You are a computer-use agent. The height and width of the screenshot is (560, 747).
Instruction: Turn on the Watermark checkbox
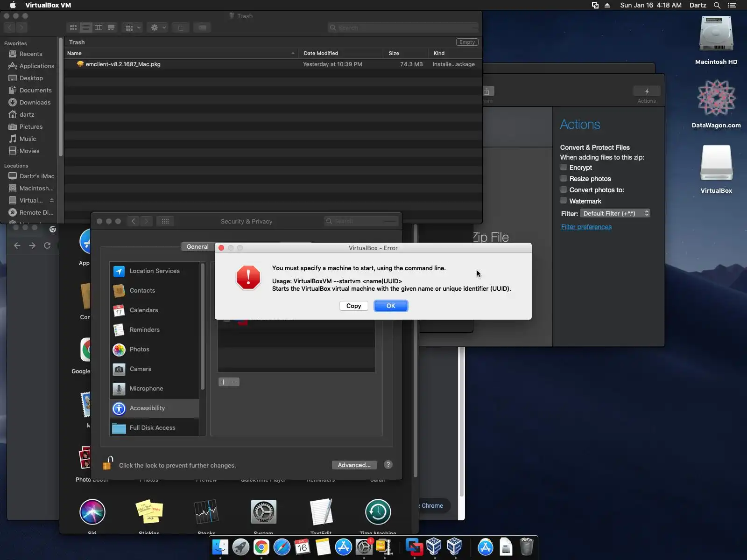564,201
